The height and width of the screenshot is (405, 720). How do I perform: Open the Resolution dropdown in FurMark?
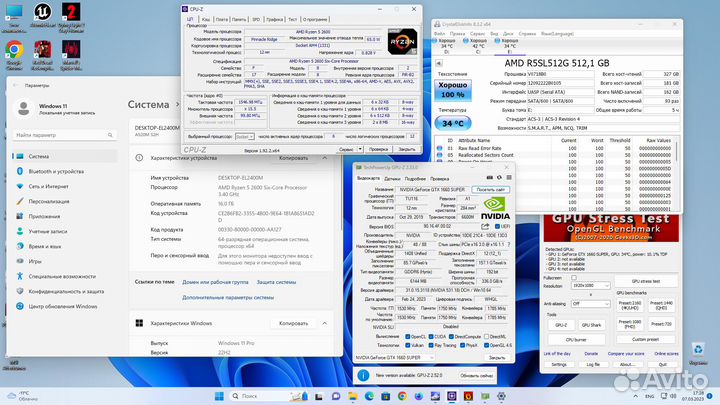(x=591, y=286)
